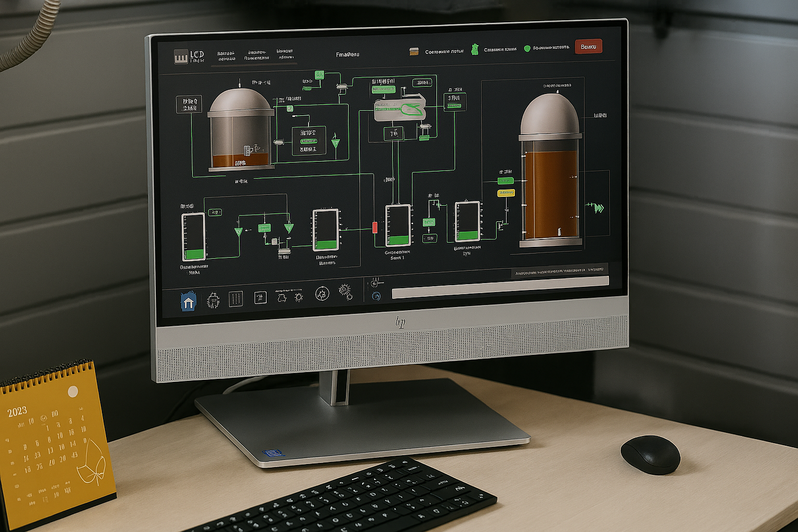Select the vertical columns panel icon
The height and width of the screenshot is (532, 798).
235,298
